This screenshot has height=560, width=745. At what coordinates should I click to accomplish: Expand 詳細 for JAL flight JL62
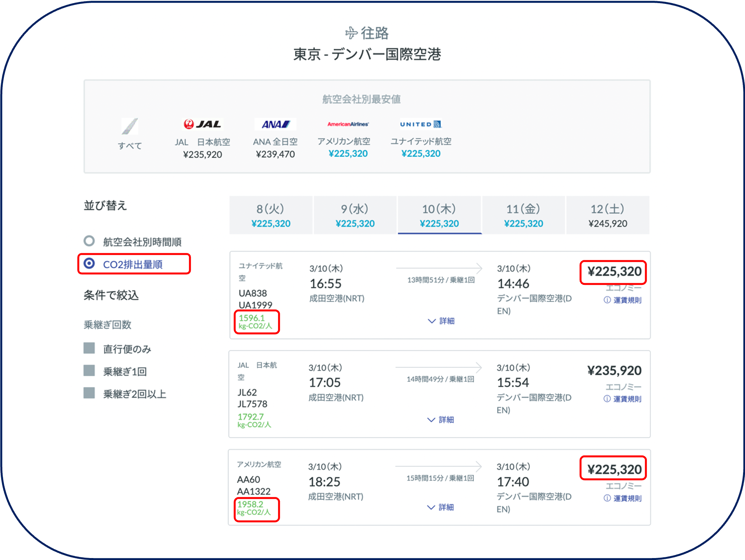coord(441,420)
